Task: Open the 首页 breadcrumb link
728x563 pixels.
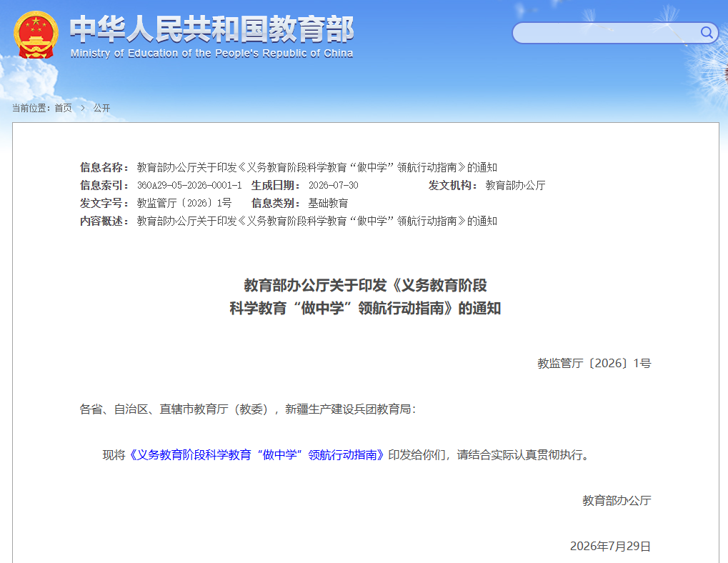Action: pos(63,108)
